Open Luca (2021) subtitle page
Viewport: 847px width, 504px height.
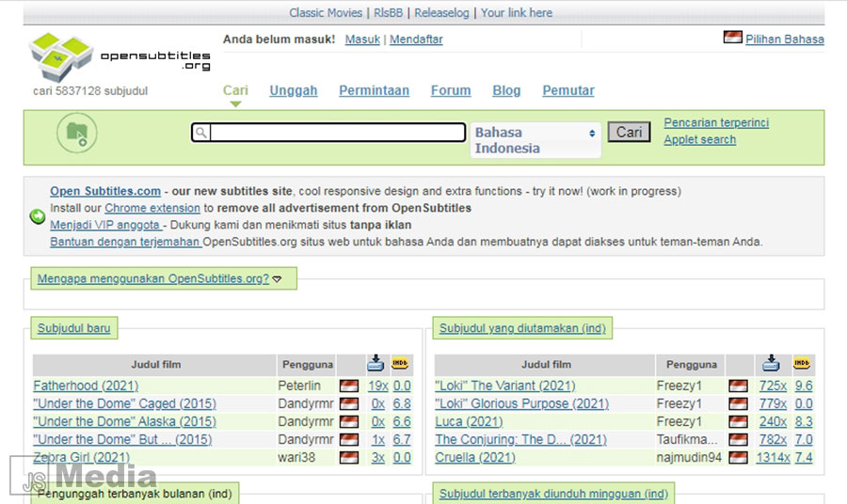[469, 421]
